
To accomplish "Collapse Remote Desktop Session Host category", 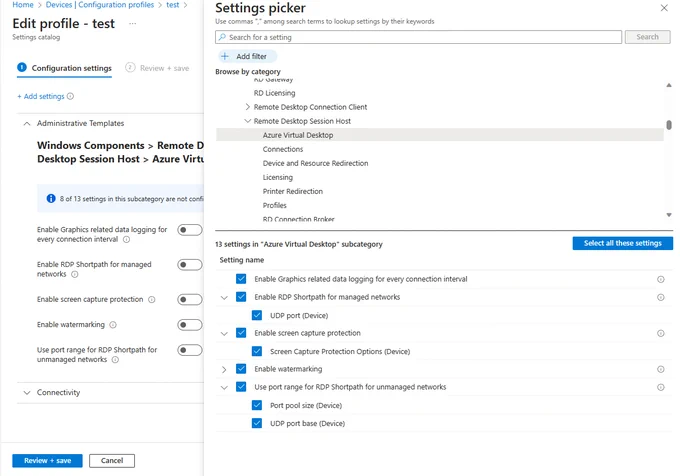I will (x=248, y=121).
